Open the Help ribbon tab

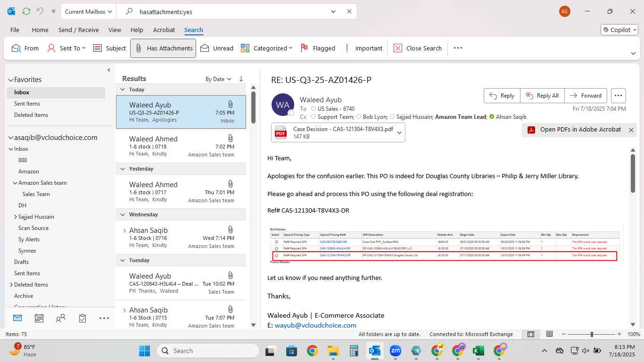(137, 30)
